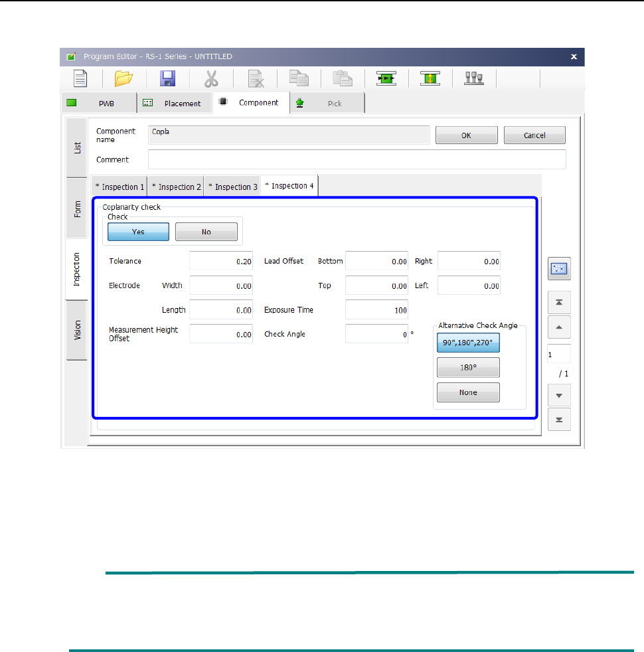Switch to Inspection 3 tab
This screenshot has height=652, width=644.
click(x=232, y=187)
